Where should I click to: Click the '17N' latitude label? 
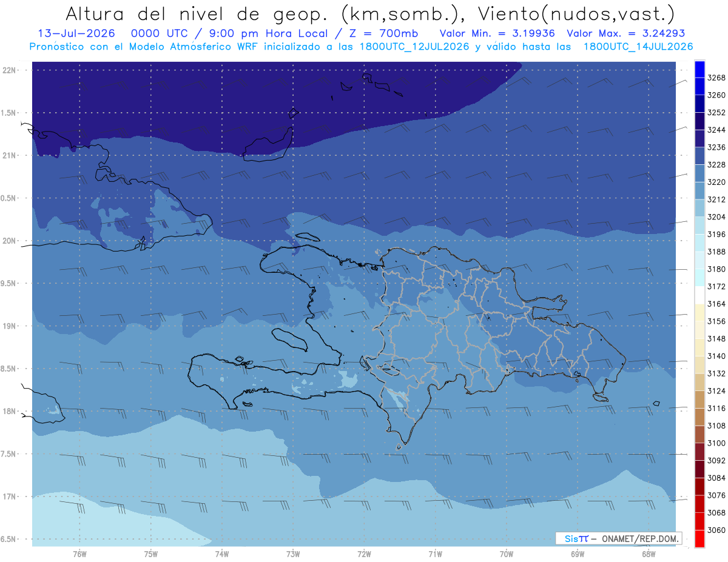tap(10, 497)
